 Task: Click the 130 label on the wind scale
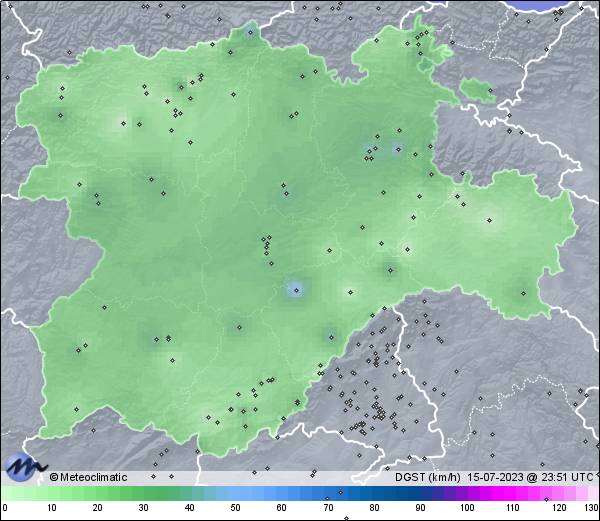(592, 508)
